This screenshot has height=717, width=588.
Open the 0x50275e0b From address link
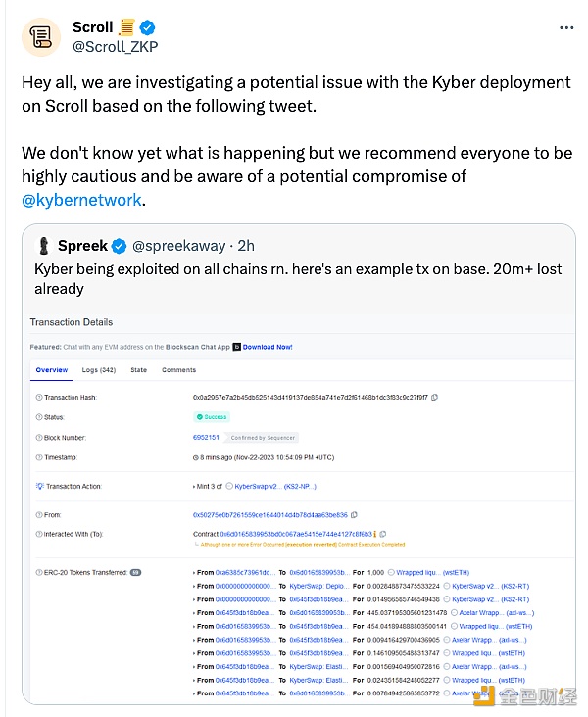click(x=269, y=515)
